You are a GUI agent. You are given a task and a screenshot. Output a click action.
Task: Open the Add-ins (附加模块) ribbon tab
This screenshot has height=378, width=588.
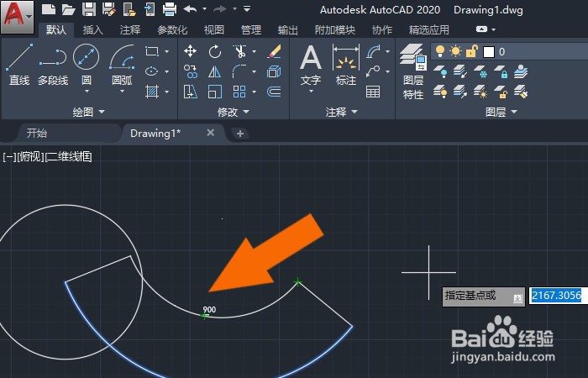(x=335, y=30)
